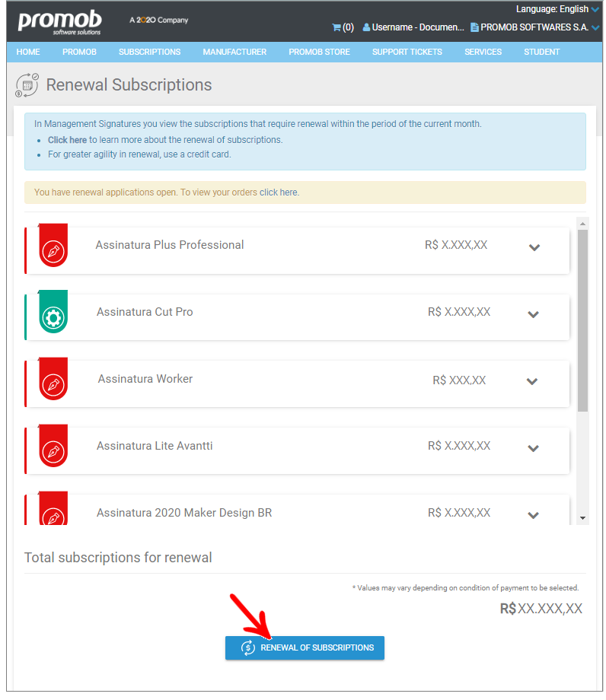The image size is (606, 700).
Task: Click the RENEWAL OF SUBSCRIPTIONS button
Action: (x=305, y=647)
